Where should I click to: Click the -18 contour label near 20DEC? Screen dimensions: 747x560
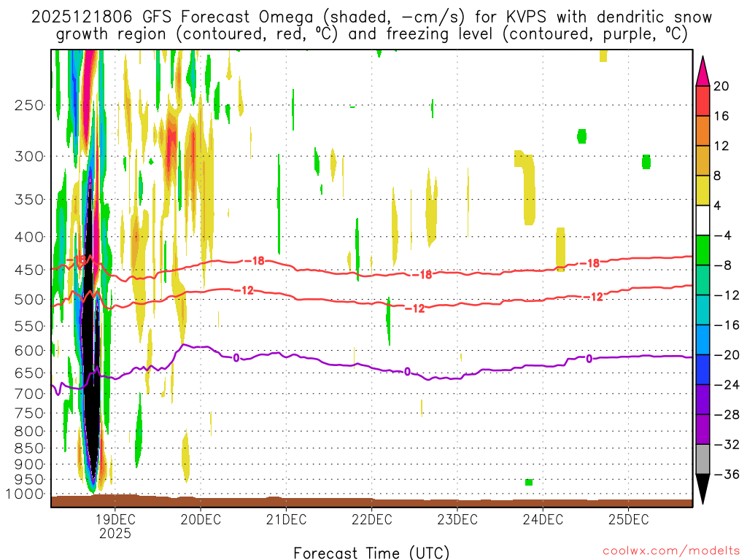click(253, 261)
